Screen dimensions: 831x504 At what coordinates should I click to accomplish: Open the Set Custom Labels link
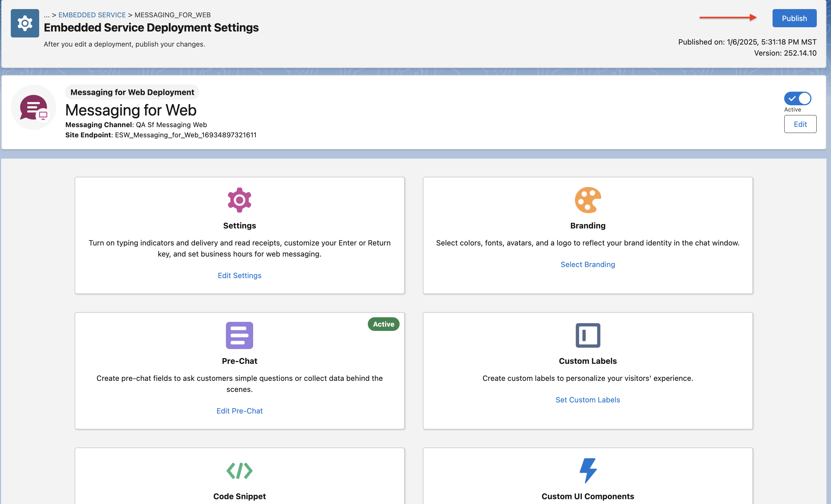[x=587, y=400]
